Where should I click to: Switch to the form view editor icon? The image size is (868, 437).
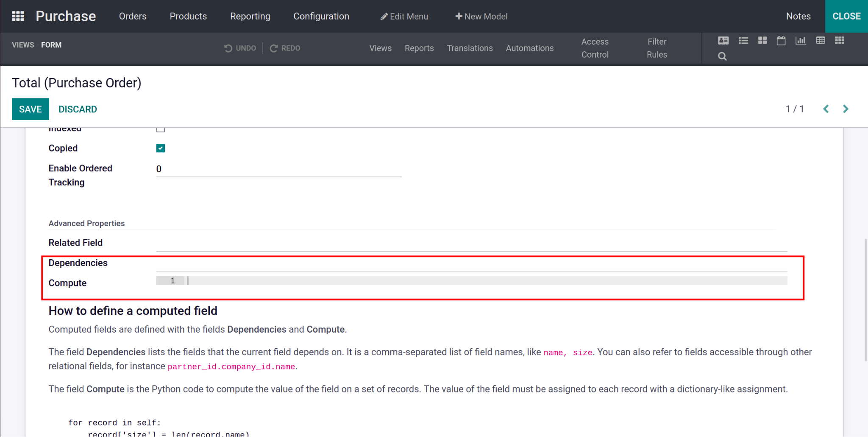(723, 41)
